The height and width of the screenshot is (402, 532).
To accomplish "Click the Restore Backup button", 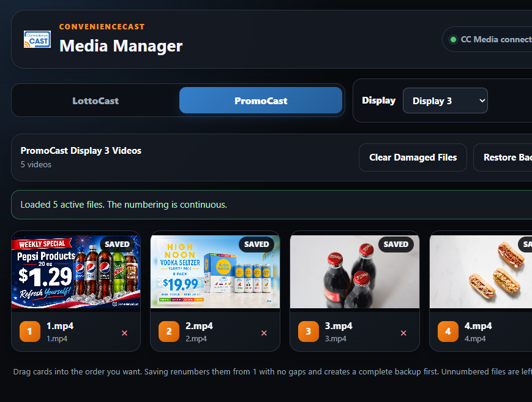I will coord(503,157).
